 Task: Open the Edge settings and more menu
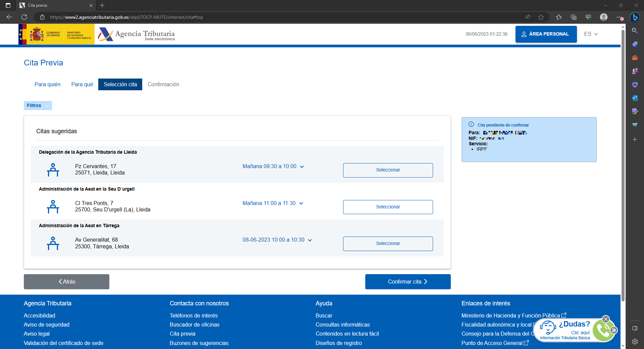[620, 17]
